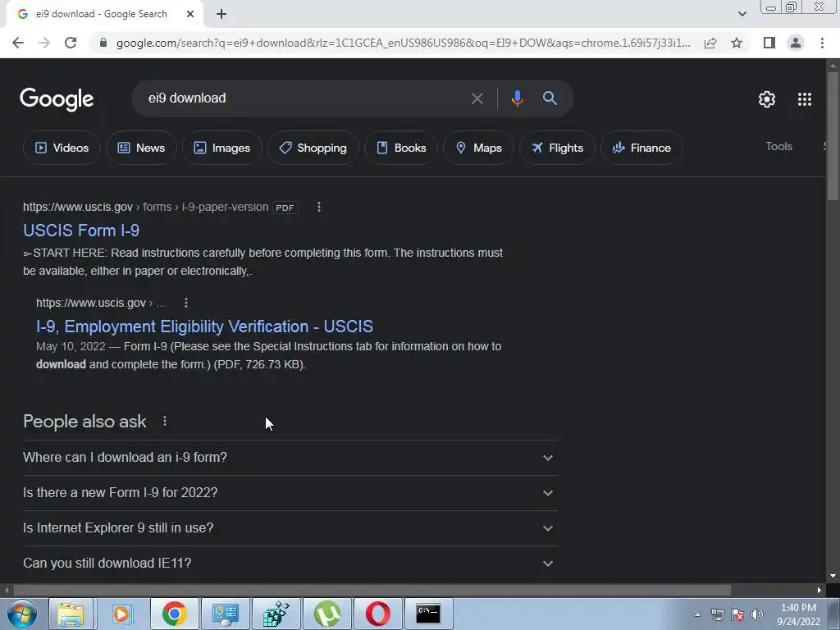Switch to Books results
This screenshot has width=840, height=630.
pyautogui.click(x=401, y=148)
